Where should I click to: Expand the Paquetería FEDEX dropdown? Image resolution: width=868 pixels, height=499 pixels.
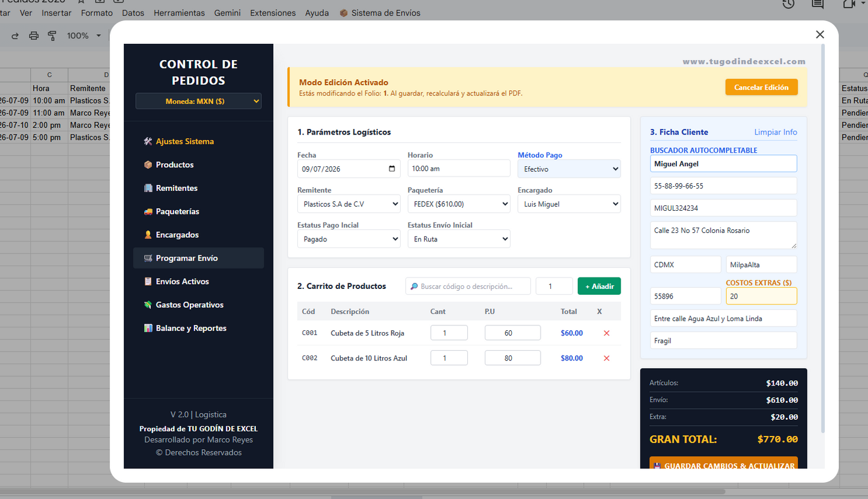pos(459,204)
